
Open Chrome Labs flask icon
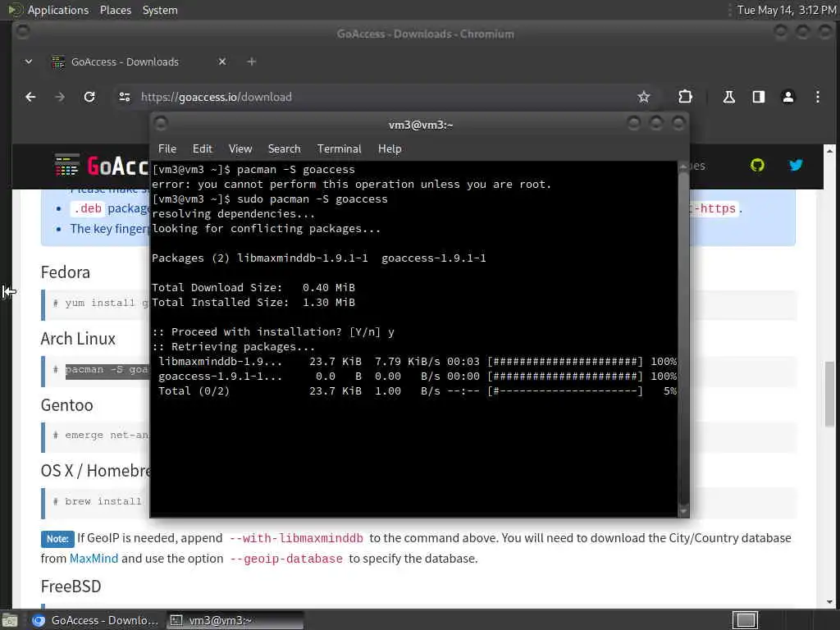[728, 97]
